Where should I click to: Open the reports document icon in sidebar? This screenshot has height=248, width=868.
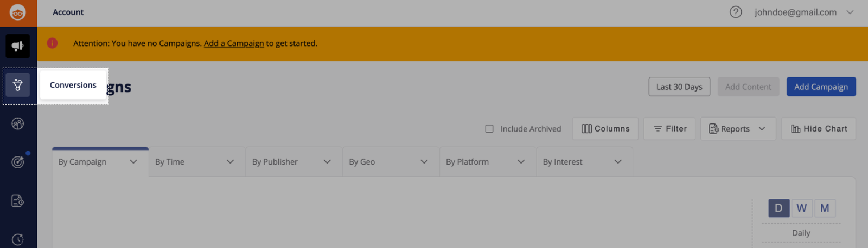coord(18,201)
